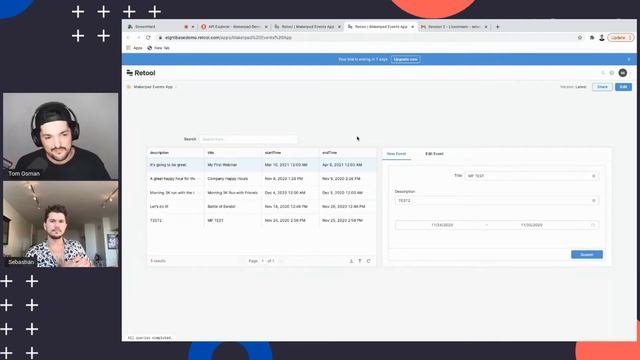This screenshot has width=640, height=360.
Task: Dismiss the blue trial banner close icon
Action: (x=629, y=59)
